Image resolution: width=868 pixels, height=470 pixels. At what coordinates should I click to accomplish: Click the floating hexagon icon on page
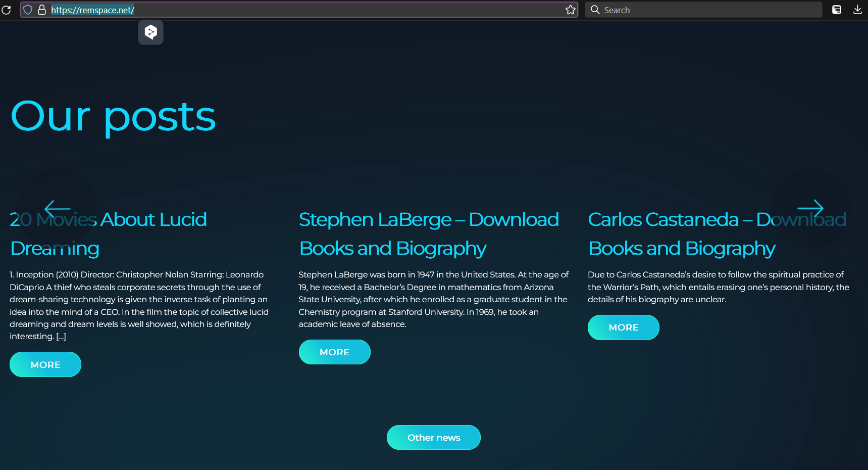[150, 32]
